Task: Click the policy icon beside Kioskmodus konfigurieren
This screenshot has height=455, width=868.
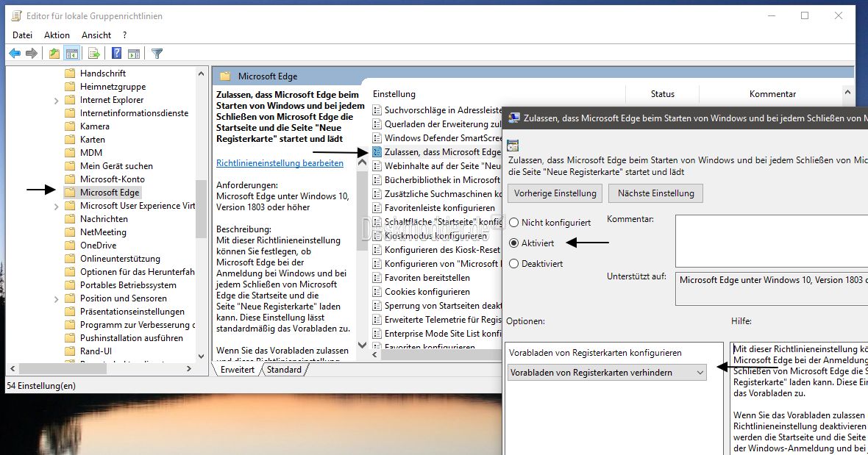Action: [x=377, y=235]
